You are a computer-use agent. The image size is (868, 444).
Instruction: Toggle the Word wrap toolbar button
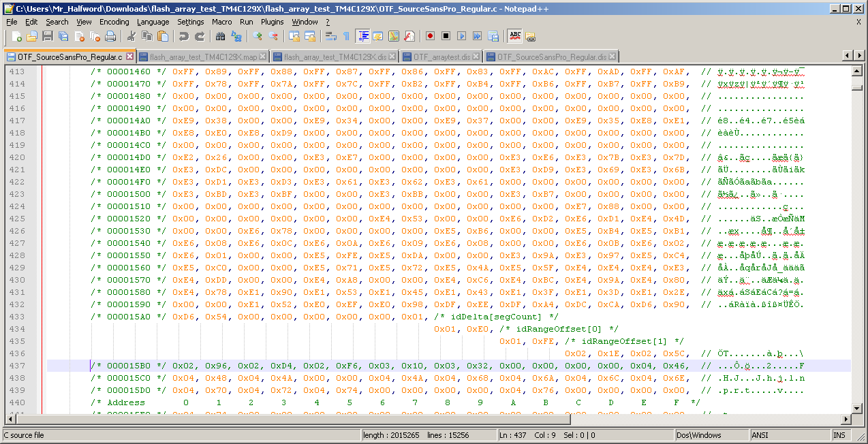tap(330, 36)
